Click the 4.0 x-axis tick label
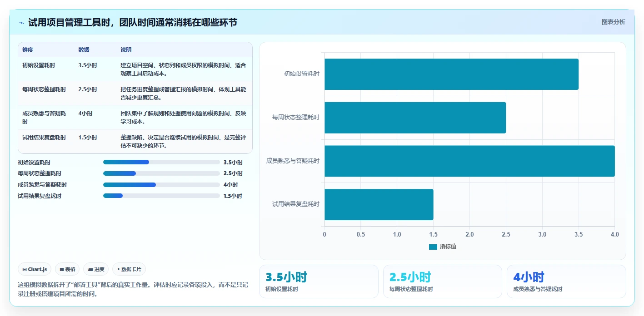 tap(614, 234)
